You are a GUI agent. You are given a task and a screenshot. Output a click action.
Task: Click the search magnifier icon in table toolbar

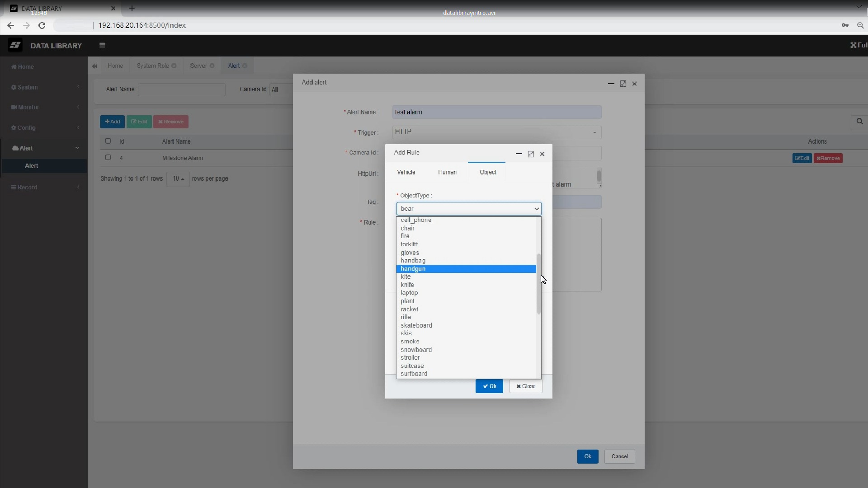pyautogui.click(x=859, y=122)
